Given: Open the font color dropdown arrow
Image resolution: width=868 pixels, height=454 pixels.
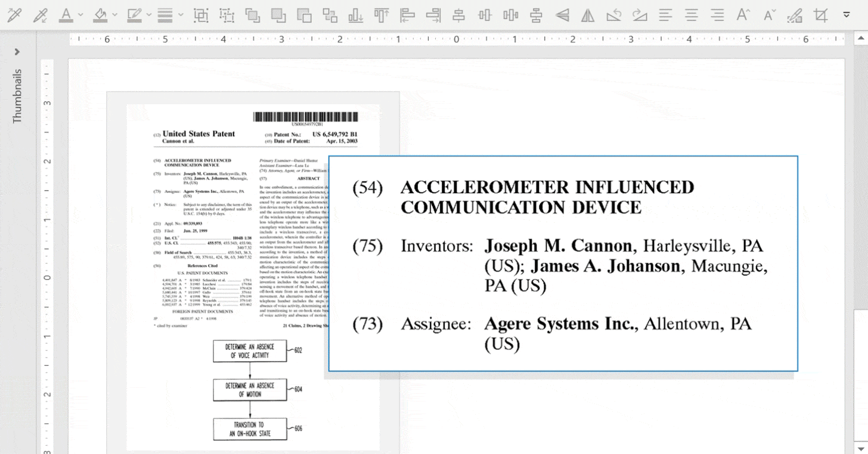Looking at the screenshot, I should click(x=80, y=15).
